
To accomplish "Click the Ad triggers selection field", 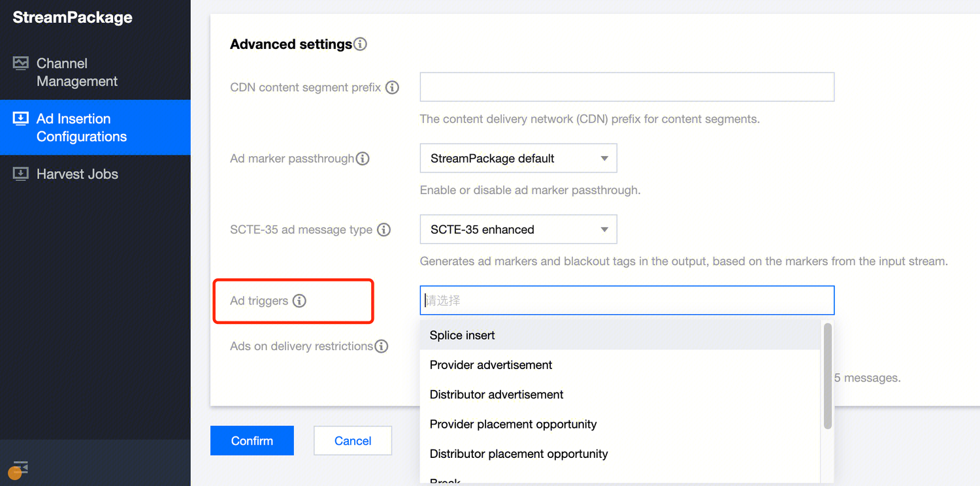I will pyautogui.click(x=627, y=300).
